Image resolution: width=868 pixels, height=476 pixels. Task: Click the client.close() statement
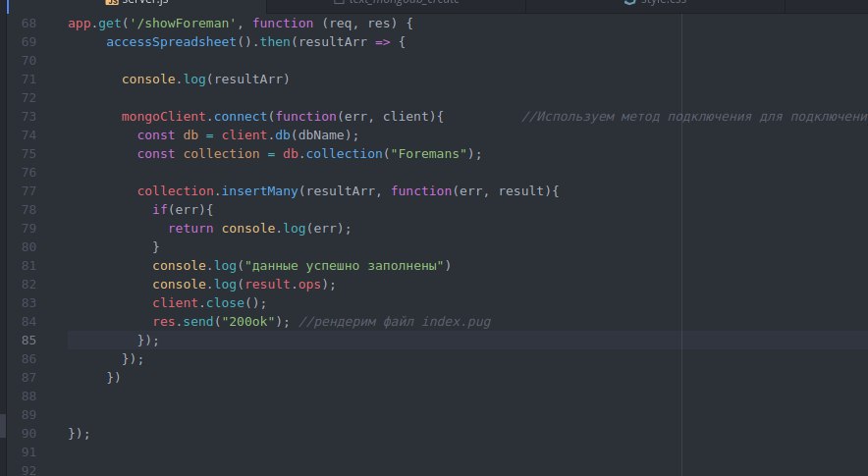pyautogui.click(x=210, y=302)
